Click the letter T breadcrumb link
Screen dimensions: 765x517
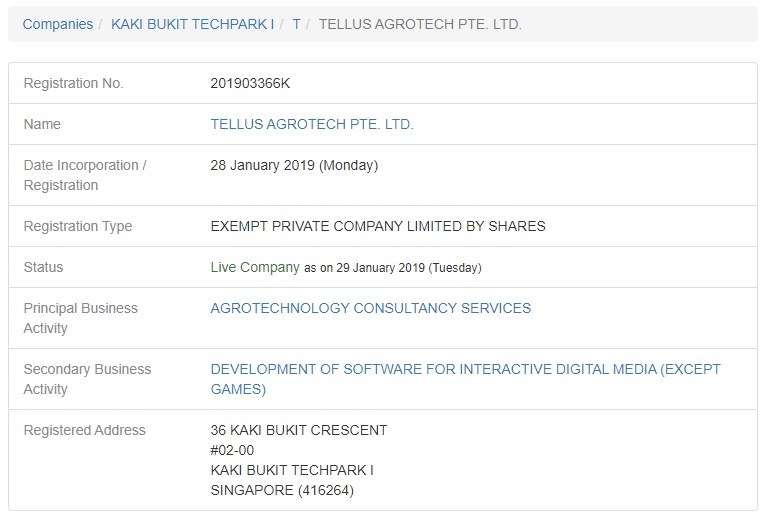[297, 24]
